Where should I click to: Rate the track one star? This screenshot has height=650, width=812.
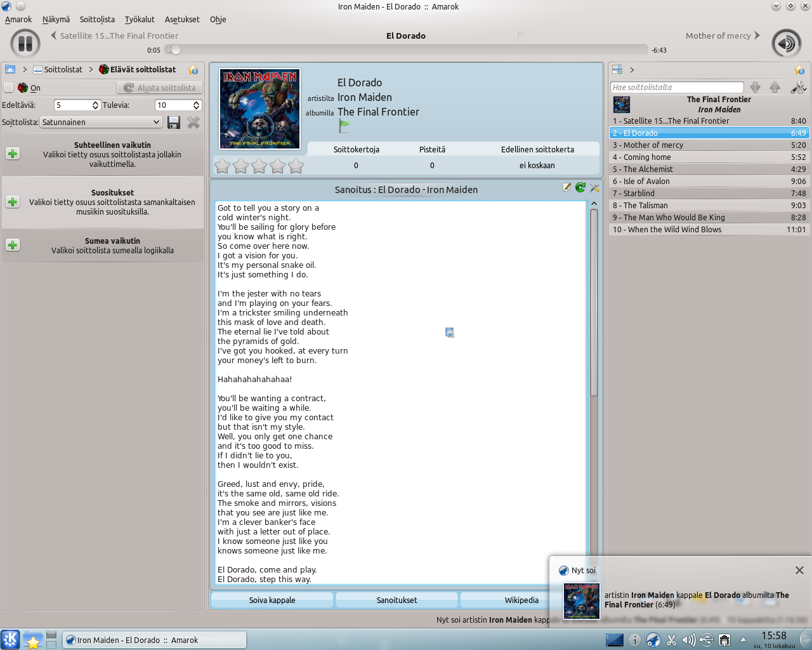222,166
